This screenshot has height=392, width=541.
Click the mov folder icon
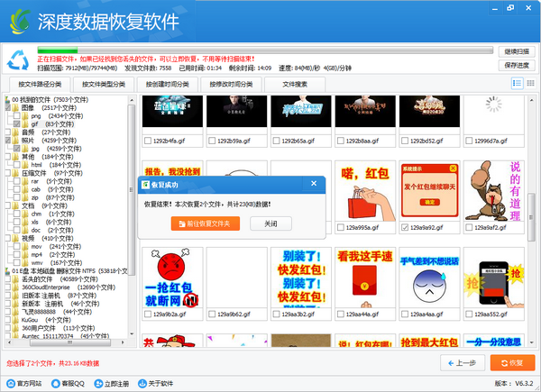coord(25,247)
